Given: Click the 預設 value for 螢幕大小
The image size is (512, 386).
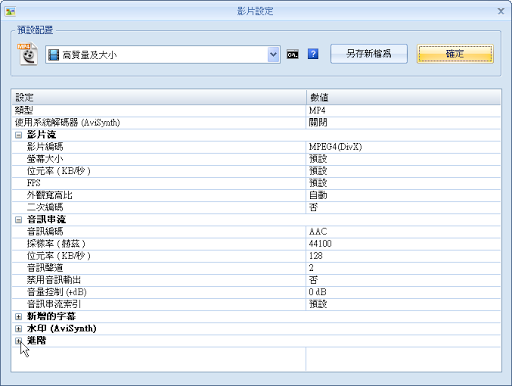Looking at the screenshot, I should pyautogui.click(x=318, y=159).
